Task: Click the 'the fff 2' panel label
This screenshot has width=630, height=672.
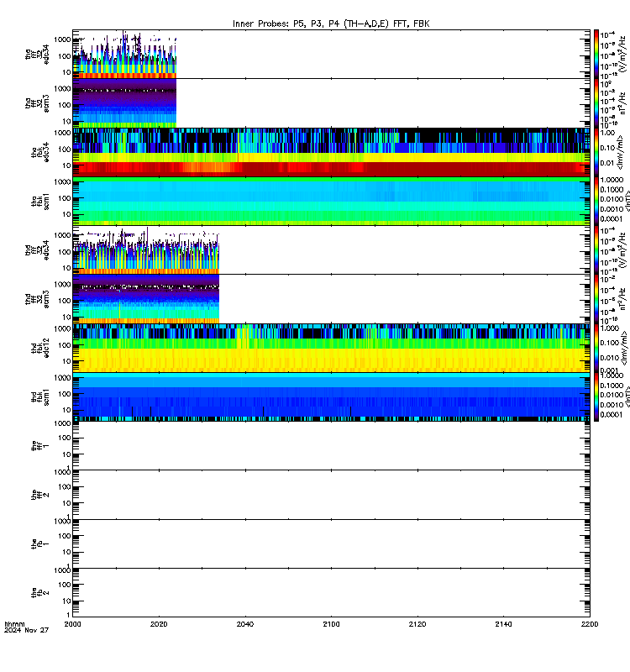Action: tap(40, 495)
